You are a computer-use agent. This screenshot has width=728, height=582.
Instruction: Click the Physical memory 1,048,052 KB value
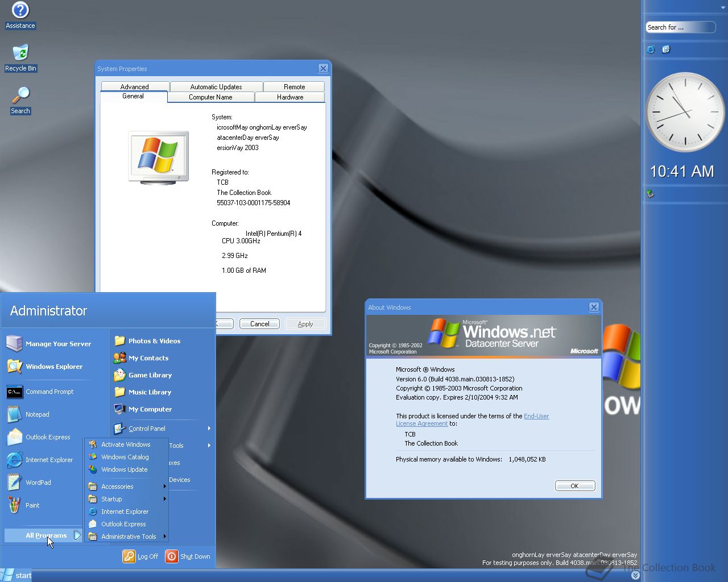click(x=527, y=459)
